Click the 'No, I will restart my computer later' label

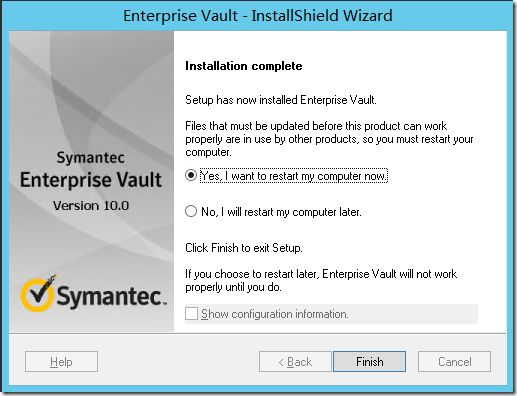(x=281, y=212)
